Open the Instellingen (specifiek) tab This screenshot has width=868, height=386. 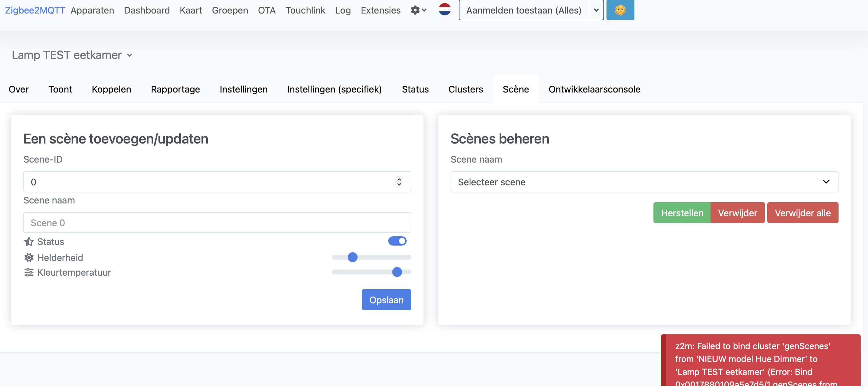(x=334, y=89)
